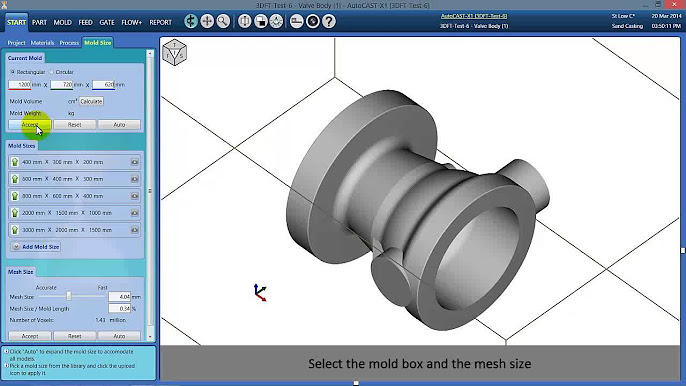
Task: Select the Rectangular mold shape option
Action: click(13, 72)
